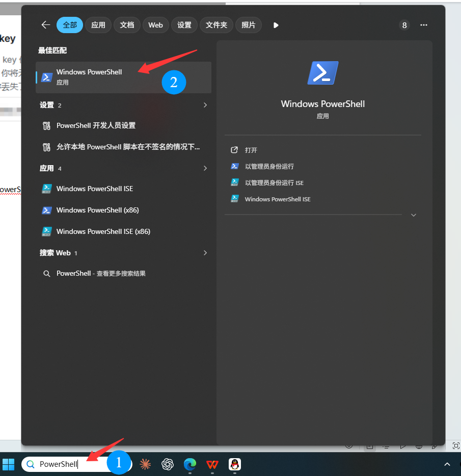Select the 设置 filter tab
The height and width of the screenshot is (476, 461).
click(184, 25)
